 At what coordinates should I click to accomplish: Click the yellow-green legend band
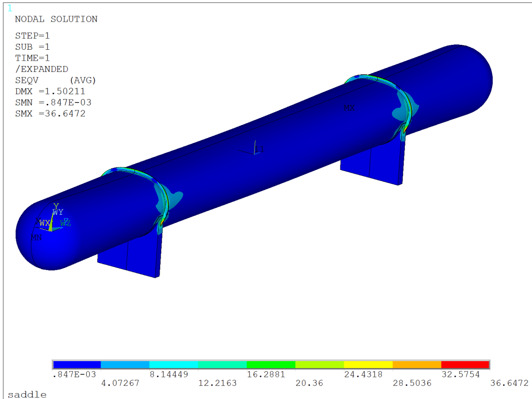320,365
